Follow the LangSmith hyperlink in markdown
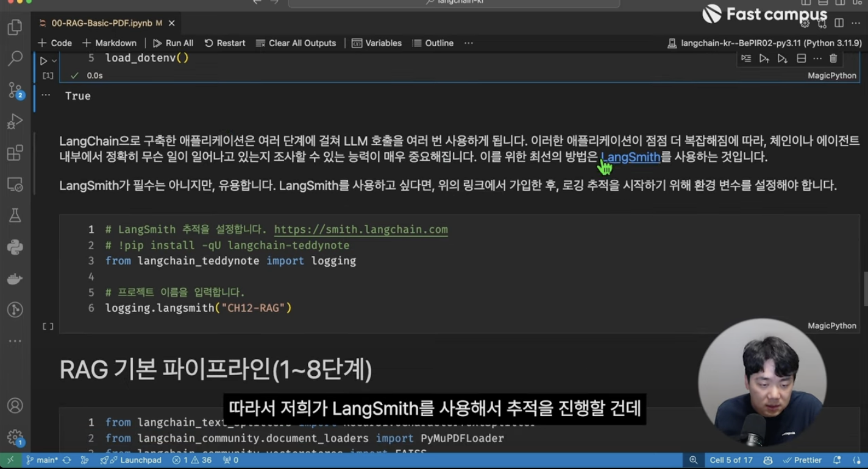The width and height of the screenshot is (868, 469). point(630,157)
